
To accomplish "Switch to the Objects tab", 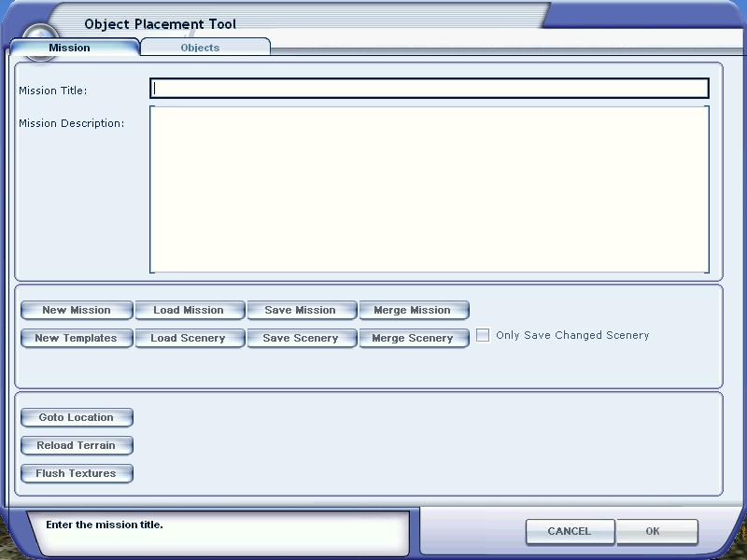I will click(x=205, y=48).
